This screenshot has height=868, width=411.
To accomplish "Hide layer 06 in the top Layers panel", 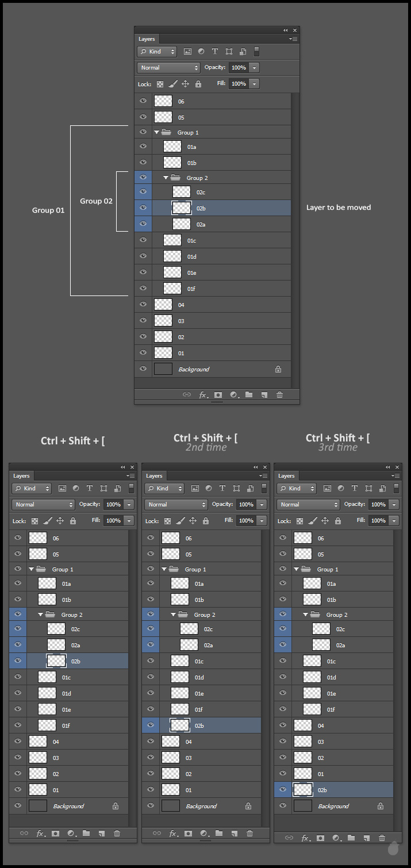I will pos(143,101).
